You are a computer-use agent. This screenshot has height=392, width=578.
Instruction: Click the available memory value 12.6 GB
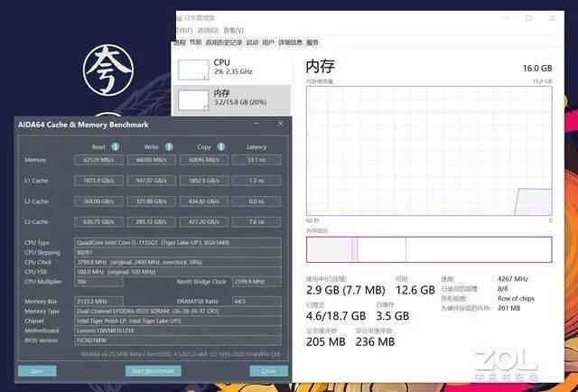click(415, 291)
